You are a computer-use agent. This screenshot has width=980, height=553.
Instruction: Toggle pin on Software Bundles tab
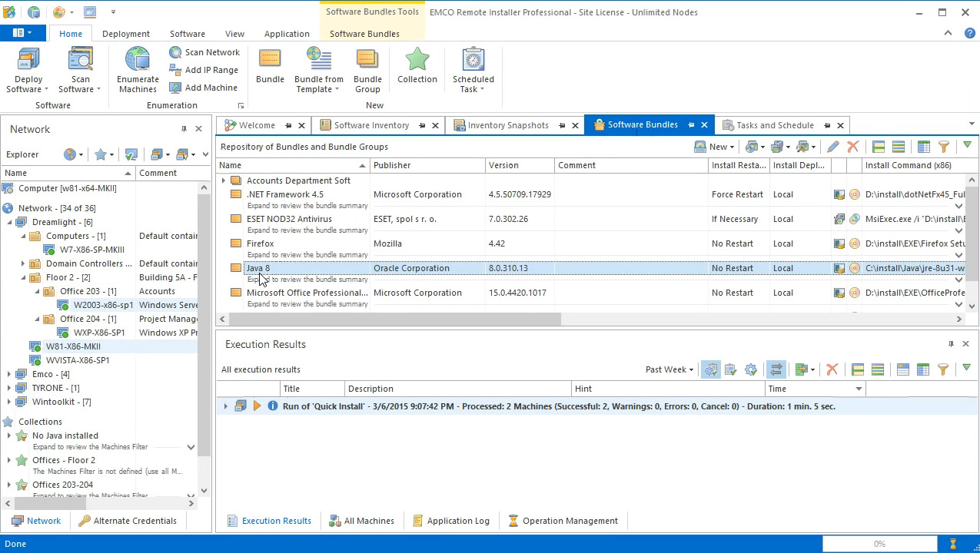coord(691,125)
